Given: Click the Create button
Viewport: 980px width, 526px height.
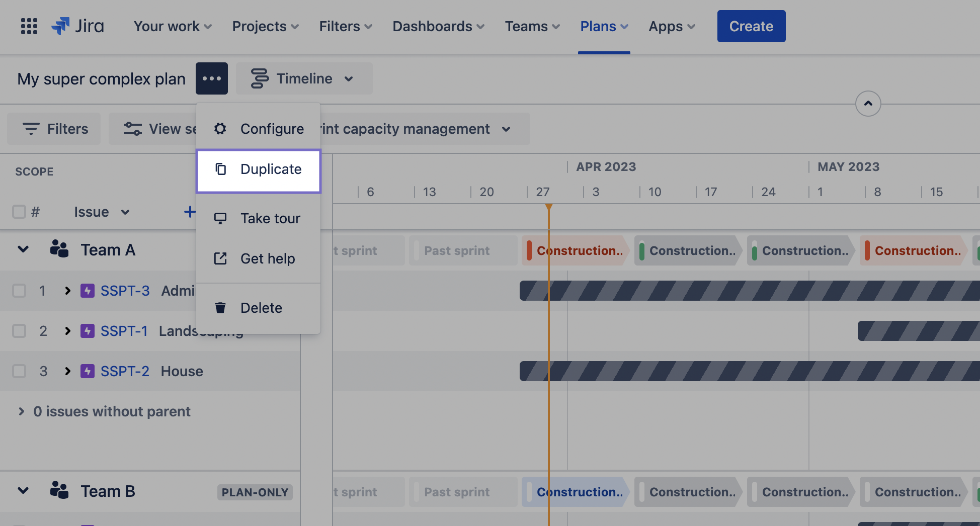Looking at the screenshot, I should tap(751, 26).
